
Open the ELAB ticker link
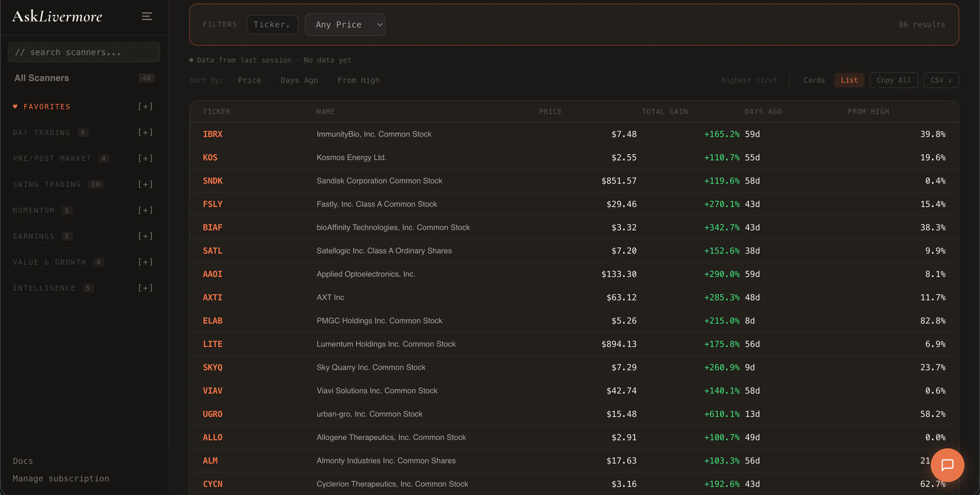(213, 320)
